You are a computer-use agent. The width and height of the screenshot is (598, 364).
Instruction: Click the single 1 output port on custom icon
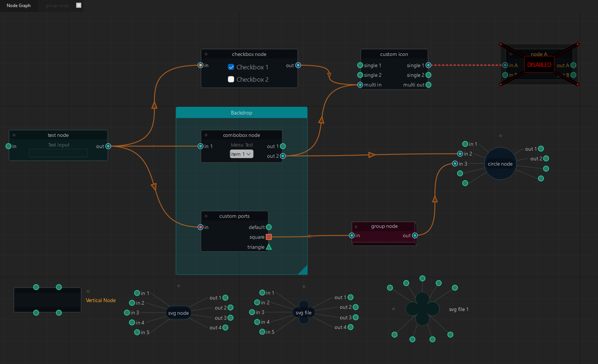coord(428,65)
